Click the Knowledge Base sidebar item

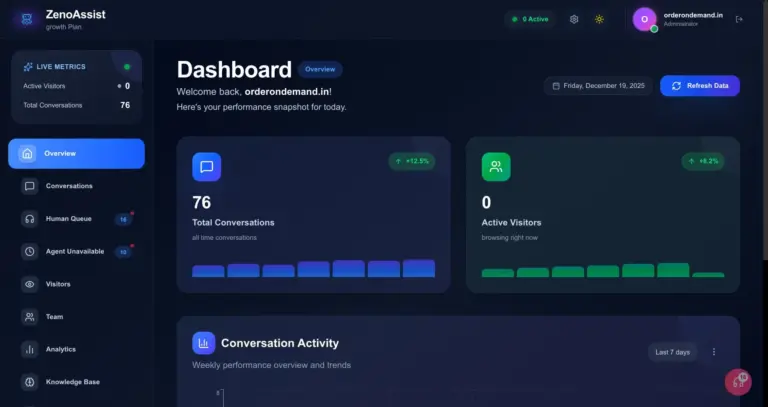click(76, 382)
